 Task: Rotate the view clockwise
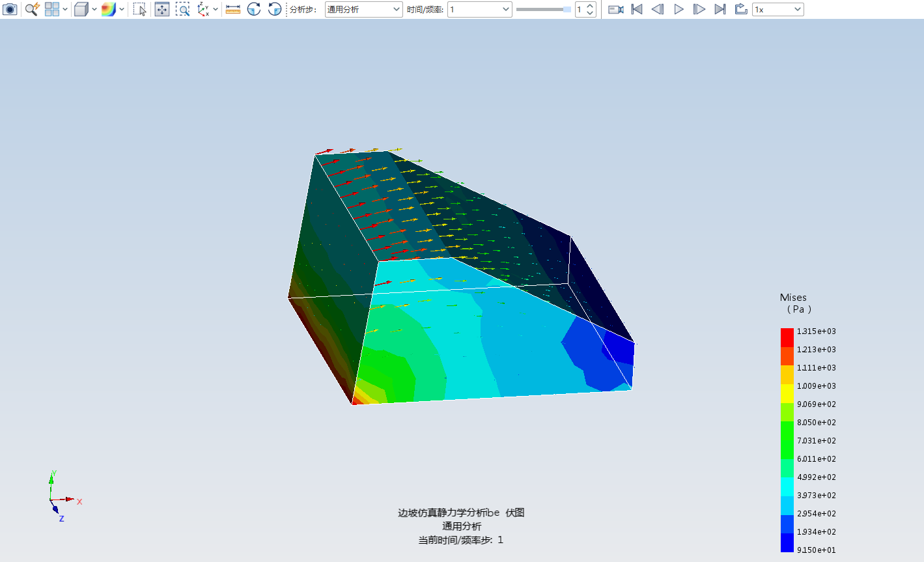(x=254, y=9)
